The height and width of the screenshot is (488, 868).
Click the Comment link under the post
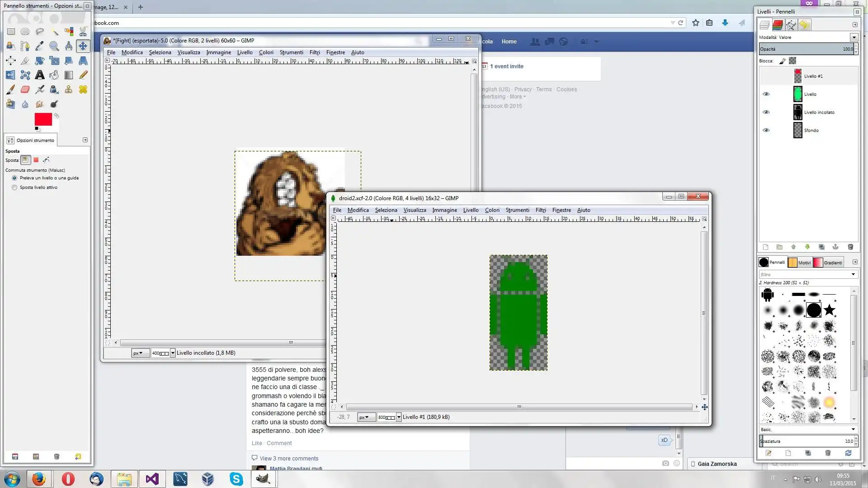click(279, 443)
